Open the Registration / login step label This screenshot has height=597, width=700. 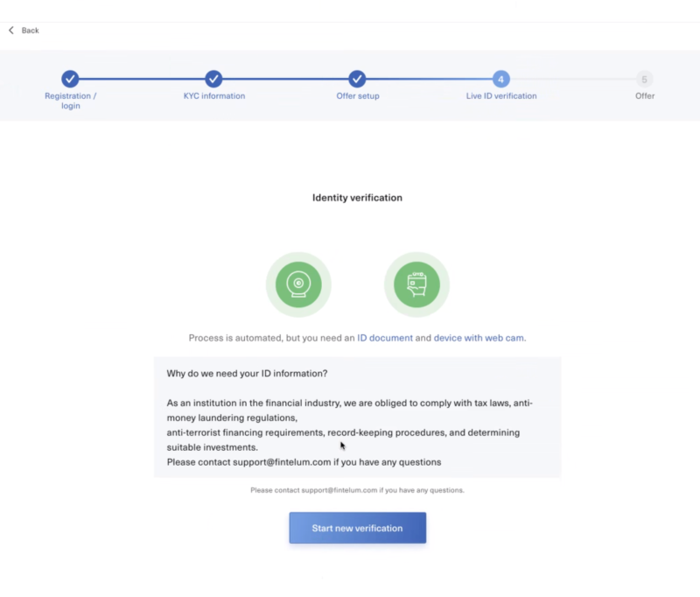pyautogui.click(x=71, y=101)
